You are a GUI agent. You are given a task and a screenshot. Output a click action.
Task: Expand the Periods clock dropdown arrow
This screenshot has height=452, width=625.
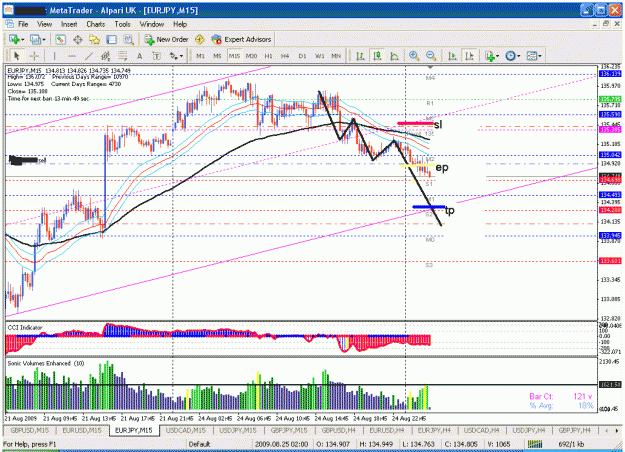coord(518,56)
